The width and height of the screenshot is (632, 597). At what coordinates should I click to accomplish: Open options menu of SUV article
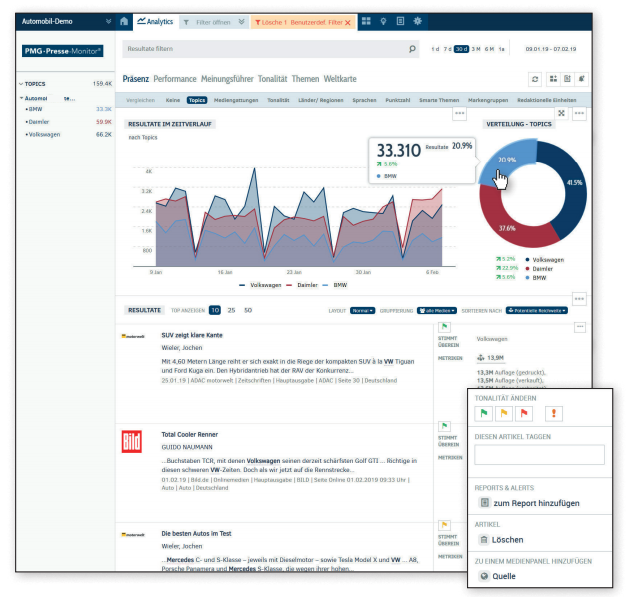(x=580, y=327)
